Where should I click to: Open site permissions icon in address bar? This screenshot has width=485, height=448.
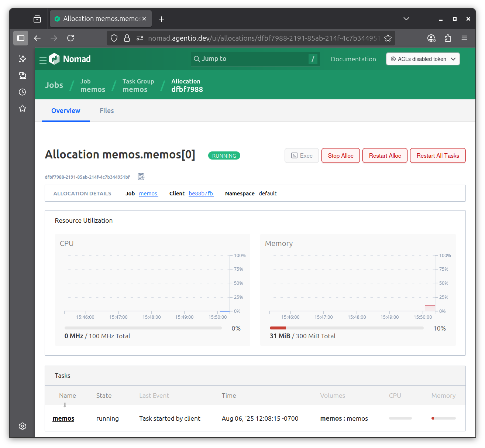(x=140, y=38)
